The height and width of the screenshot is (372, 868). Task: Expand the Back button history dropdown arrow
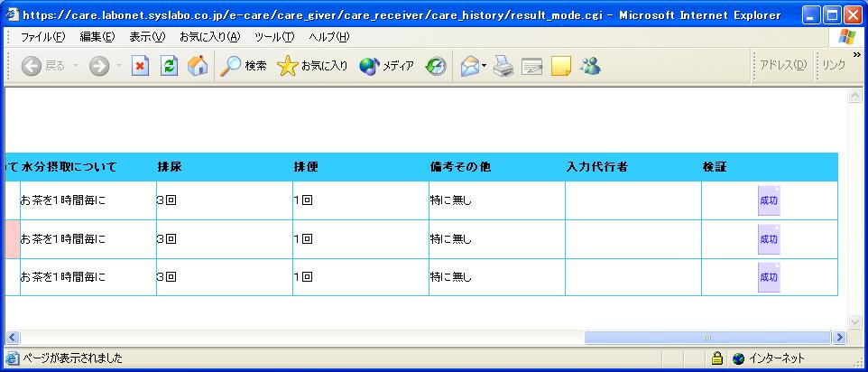(x=75, y=66)
